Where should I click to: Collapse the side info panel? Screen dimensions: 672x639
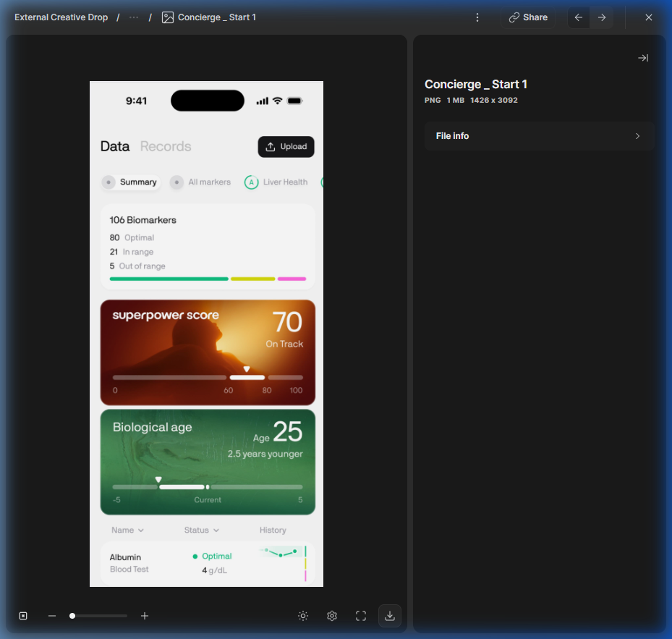[x=643, y=58]
